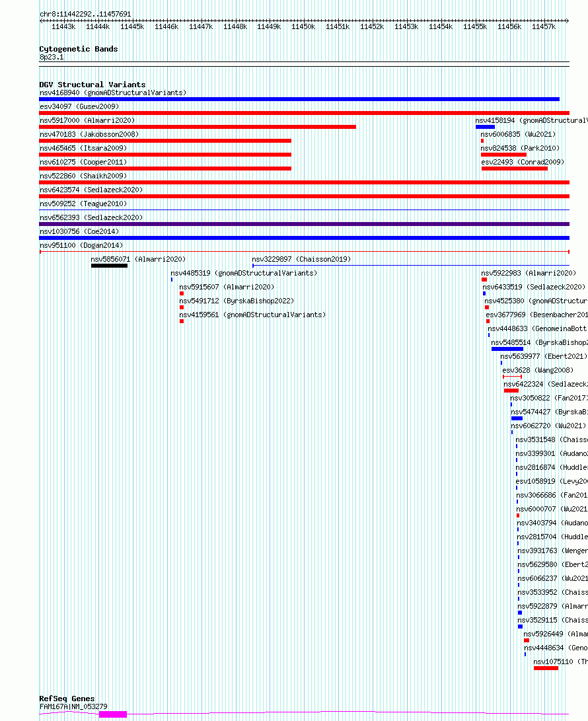The height and width of the screenshot is (721, 588).
Task: Open nsv5915607 (Almarri2020) label
Action: (x=227, y=286)
